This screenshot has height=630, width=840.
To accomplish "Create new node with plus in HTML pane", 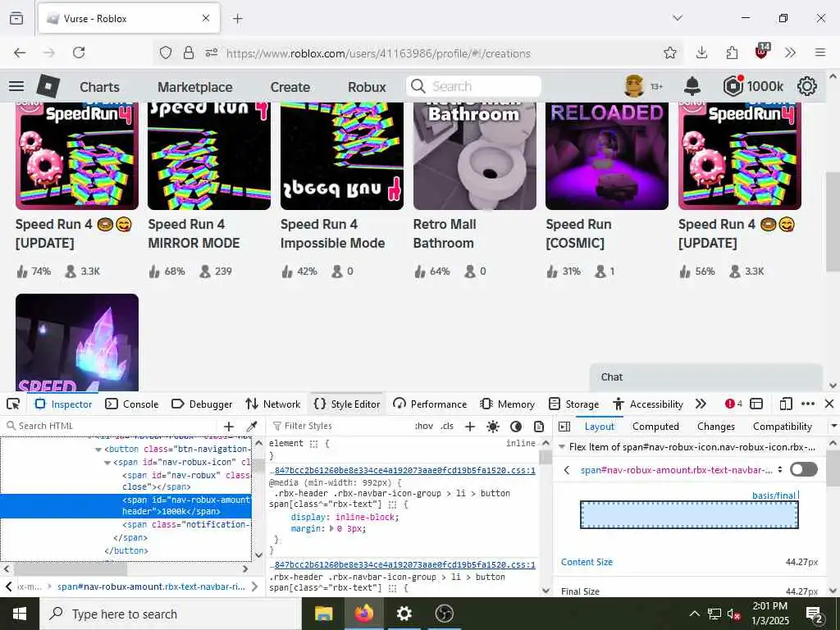I will (229, 427).
